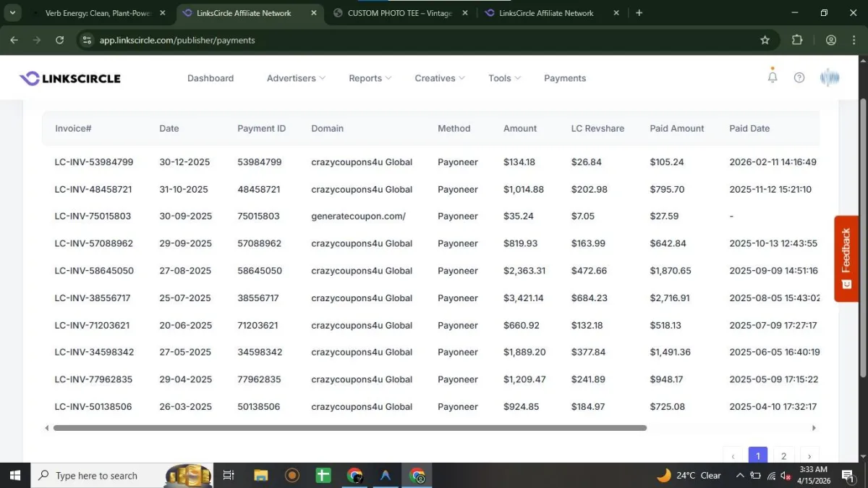The image size is (868, 488).
Task: Expand the Reports dropdown menu
Action: (370, 78)
